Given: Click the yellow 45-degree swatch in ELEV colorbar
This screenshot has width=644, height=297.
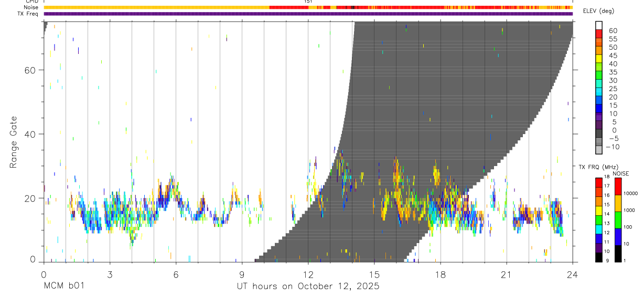Looking at the screenshot, I should [598, 59].
